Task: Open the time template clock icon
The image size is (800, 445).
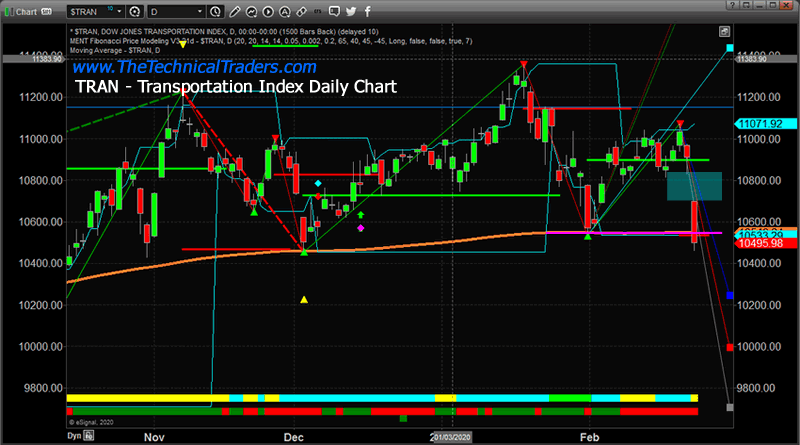Action: 215,11
